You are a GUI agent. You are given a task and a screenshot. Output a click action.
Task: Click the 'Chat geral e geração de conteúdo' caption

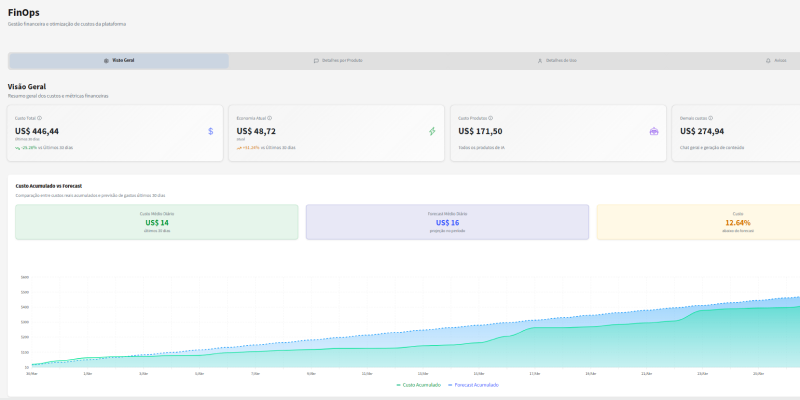point(712,148)
